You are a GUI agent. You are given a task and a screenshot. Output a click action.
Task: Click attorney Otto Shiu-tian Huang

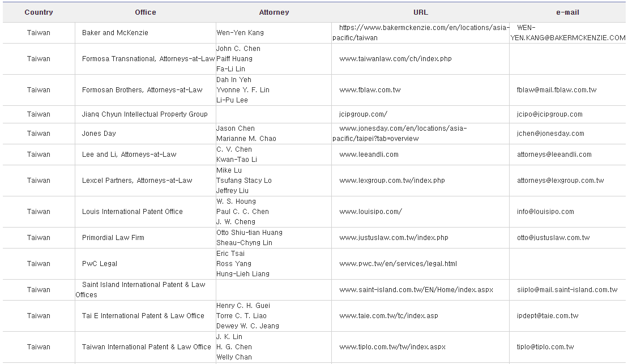[249, 233]
